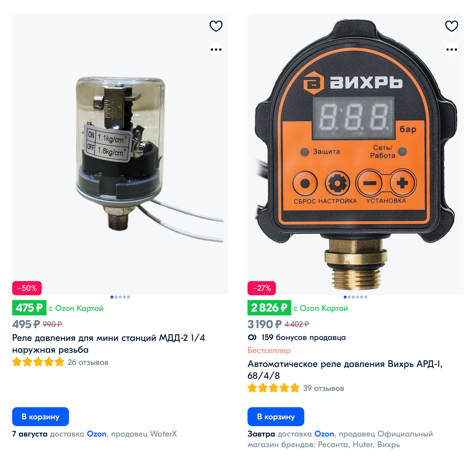476x465 pixels.
Task: Open Автоматическое реле давления Вихрь АРД-1 title
Action: [345, 369]
